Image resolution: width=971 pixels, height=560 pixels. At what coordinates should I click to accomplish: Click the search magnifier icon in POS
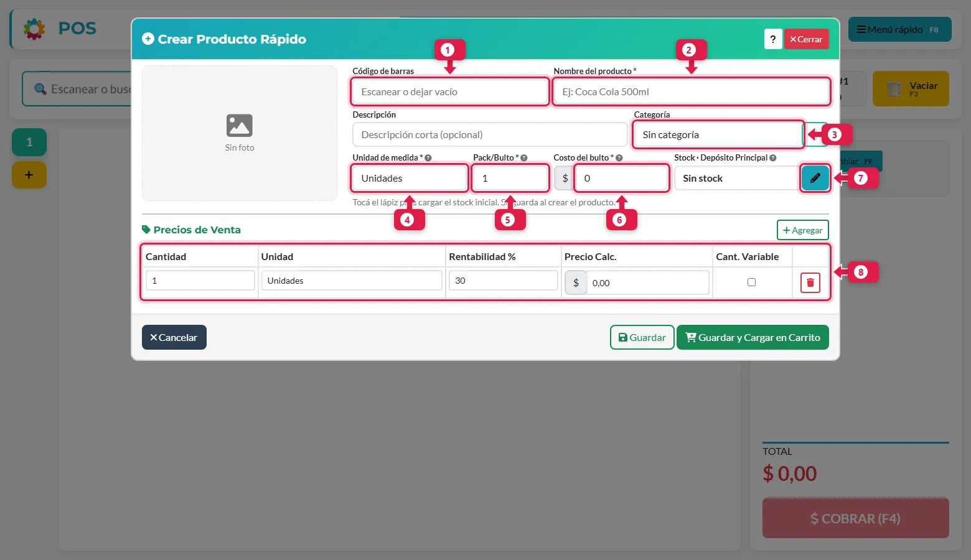click(40, 90)
